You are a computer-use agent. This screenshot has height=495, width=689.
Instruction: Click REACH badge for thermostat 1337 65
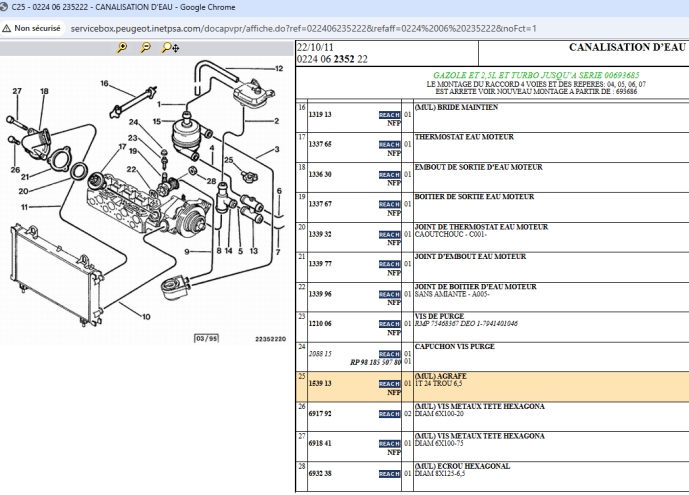coord(389,145)
